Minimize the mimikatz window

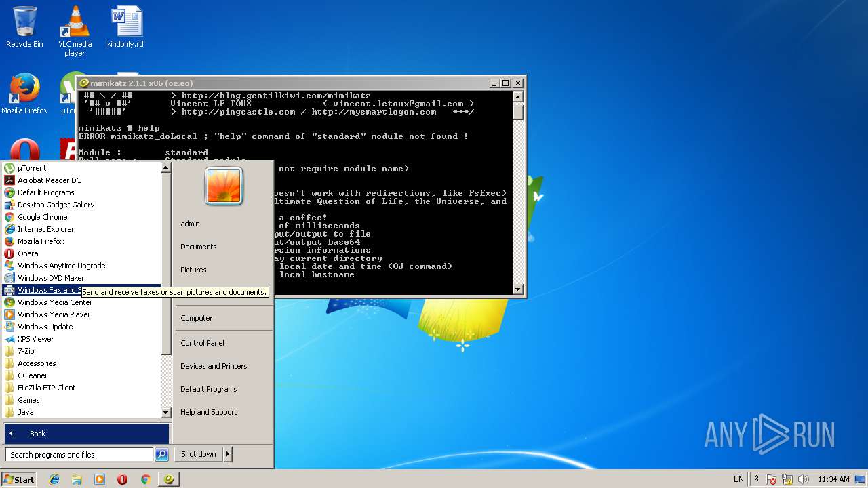494,83
